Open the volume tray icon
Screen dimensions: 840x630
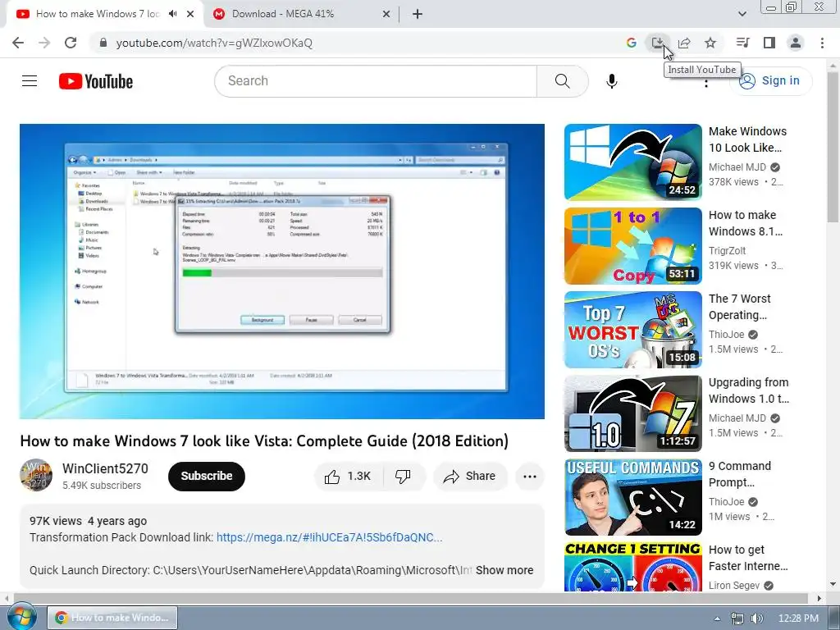click(x=756, y=619)
